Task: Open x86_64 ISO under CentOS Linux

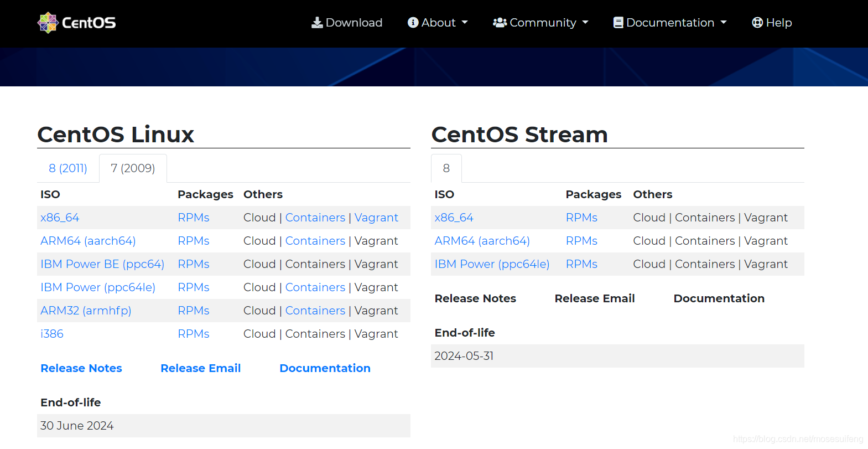Action: (60, 218)
